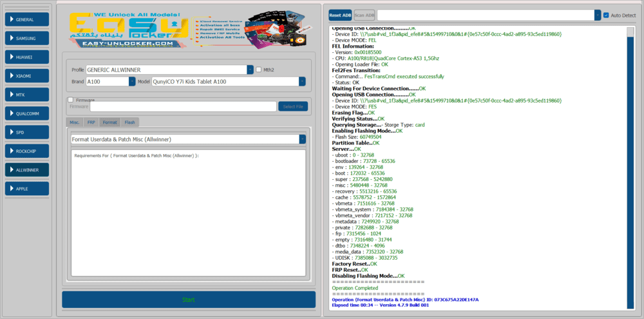Expand the Profile dropdown arrow
This screenshot has height=319, width=644.
[250, 70]
